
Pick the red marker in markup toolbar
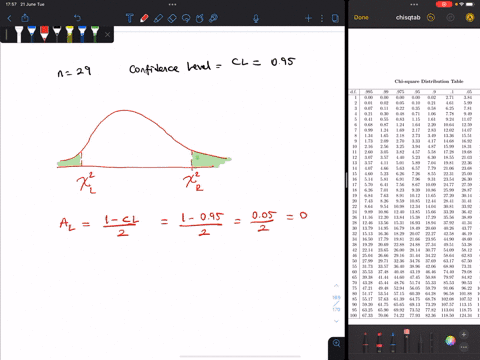tap(379, 343)
